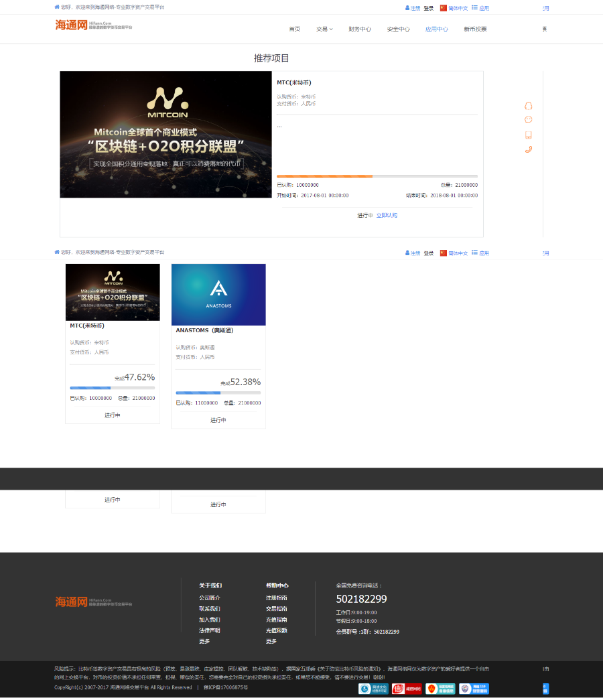The image size is (603, 700).
Task: Expand the 交易 navigation dropdown
Action: tap(325, 29)
